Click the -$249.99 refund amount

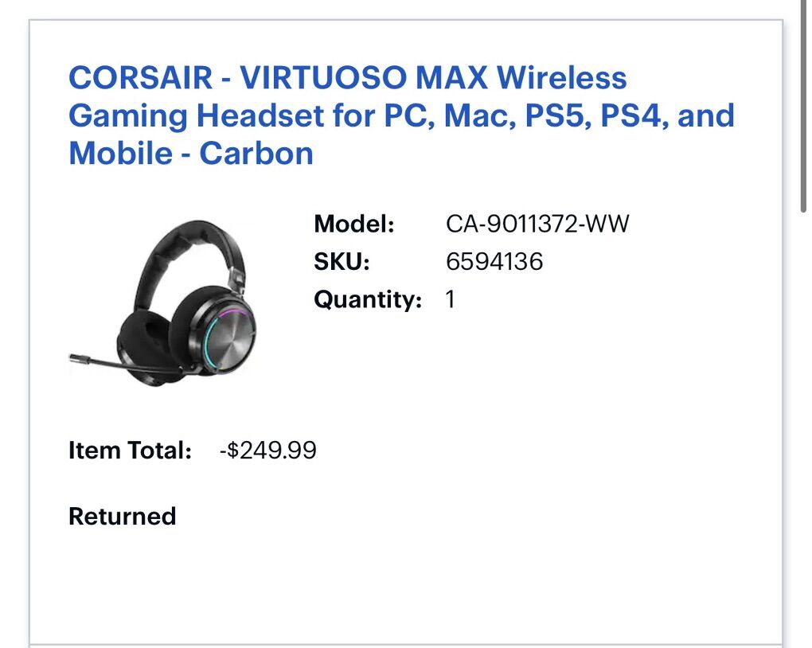click(x=267, y=450)
